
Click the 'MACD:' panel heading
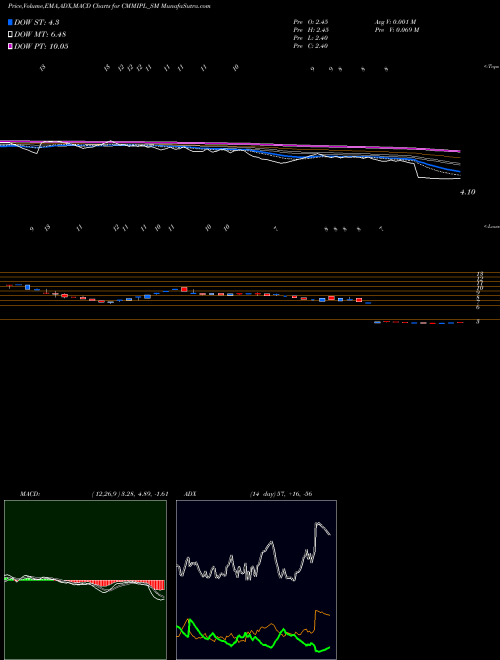pyautogui.click(x=30, y=494)
